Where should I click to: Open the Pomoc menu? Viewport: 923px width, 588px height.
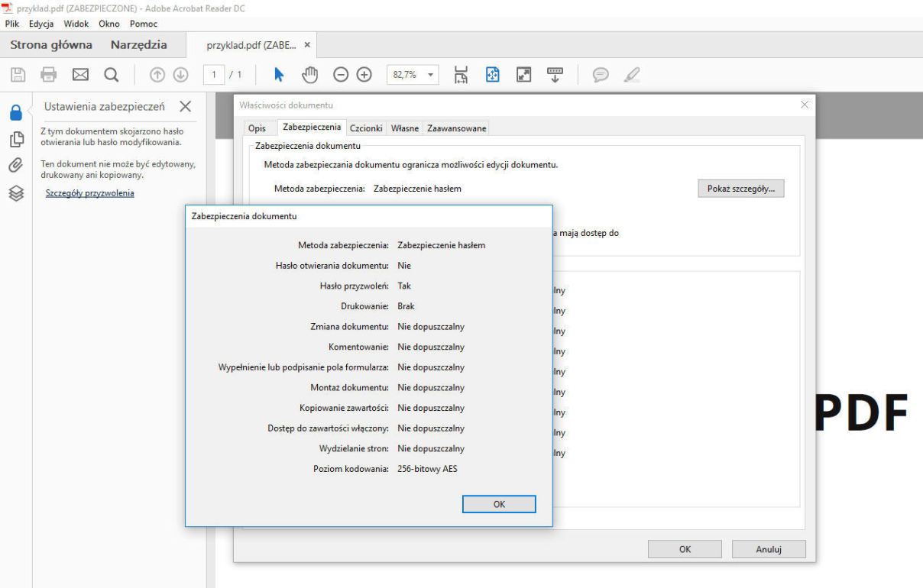click(143, 24)
